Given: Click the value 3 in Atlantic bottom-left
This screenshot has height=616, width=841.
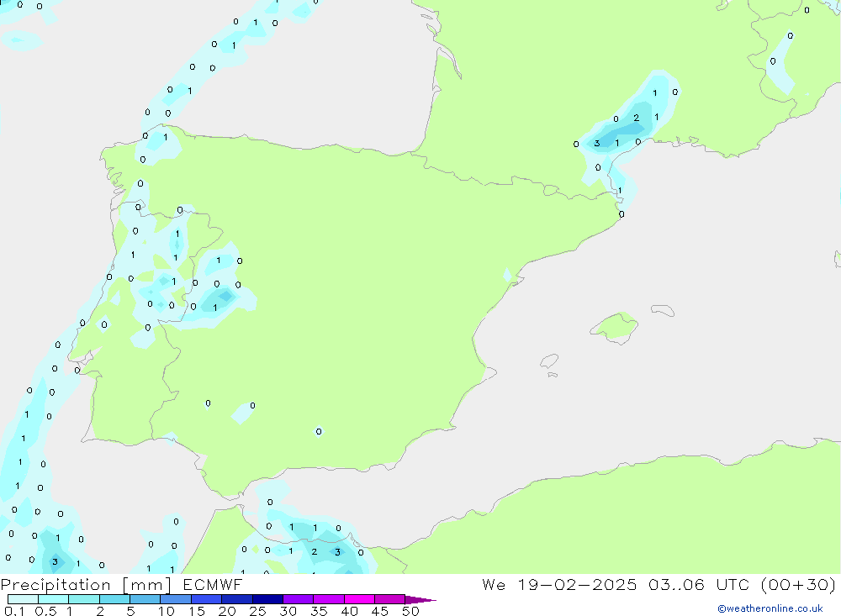Looking at the screenshot, I should tap(55, 562).
